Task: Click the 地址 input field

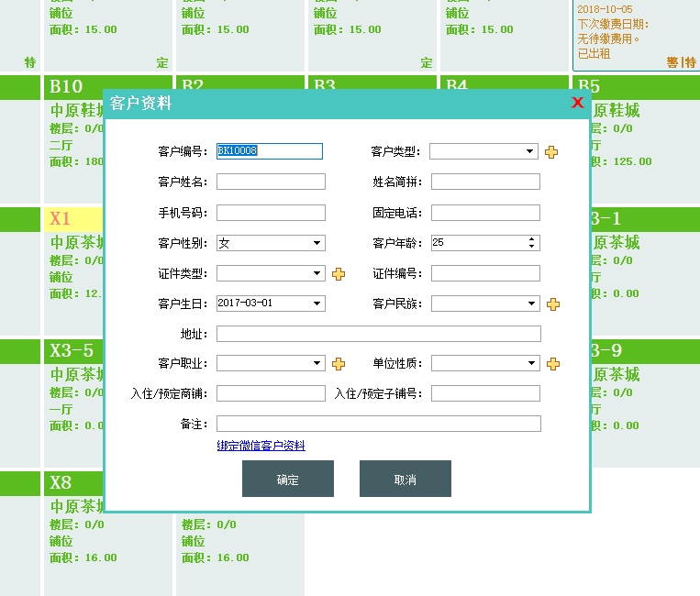Action: [x=378, y=334]
